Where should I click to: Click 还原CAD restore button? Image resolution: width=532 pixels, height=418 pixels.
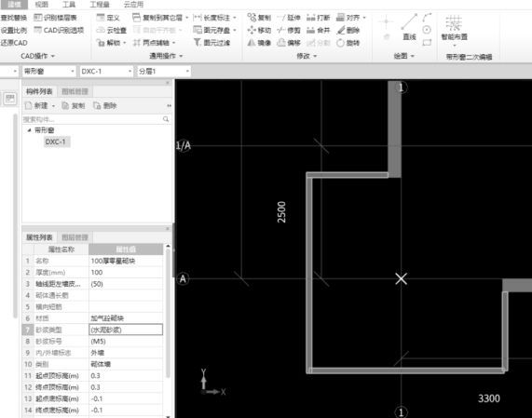point(14,43)
